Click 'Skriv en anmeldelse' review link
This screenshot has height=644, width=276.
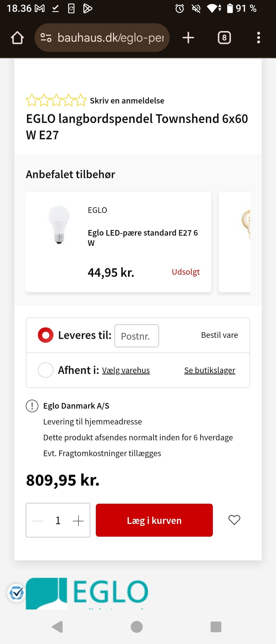click(x=127, y=101)
